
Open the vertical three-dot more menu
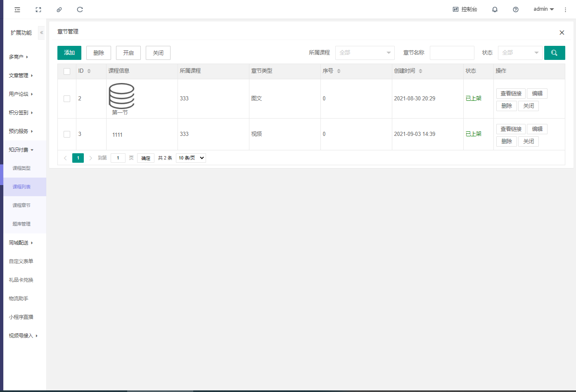click(x=565, y=10)
